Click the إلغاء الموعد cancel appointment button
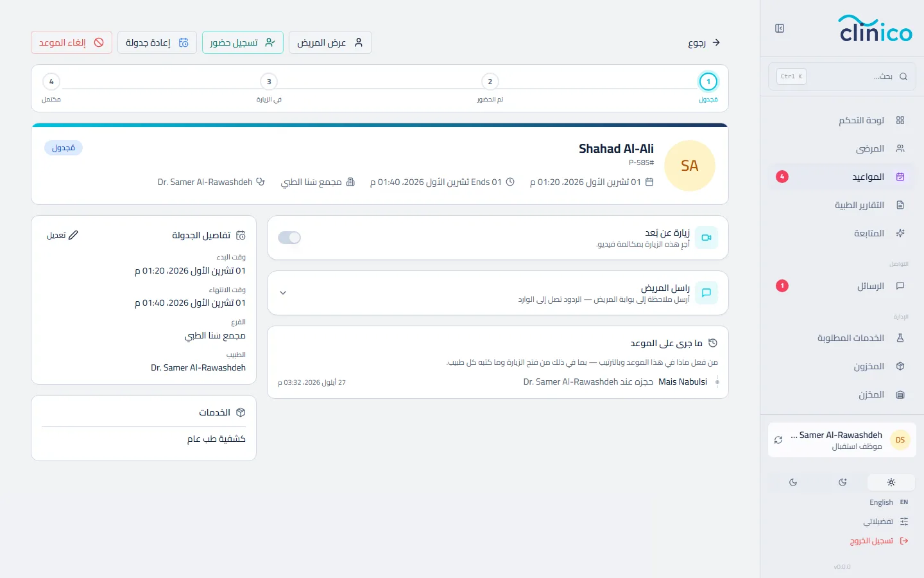The height and width of the screenshot is (578, 924). pos(71,42)
